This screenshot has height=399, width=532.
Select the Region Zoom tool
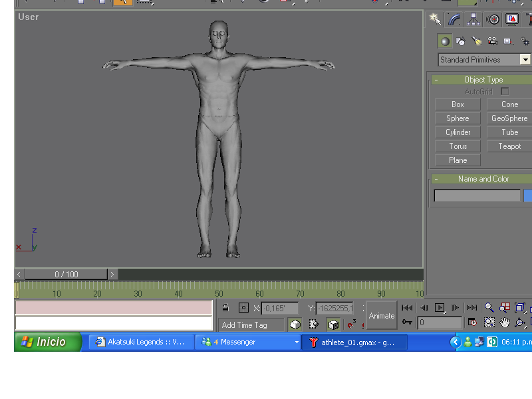pyautogui.click(x=489, y=323)
